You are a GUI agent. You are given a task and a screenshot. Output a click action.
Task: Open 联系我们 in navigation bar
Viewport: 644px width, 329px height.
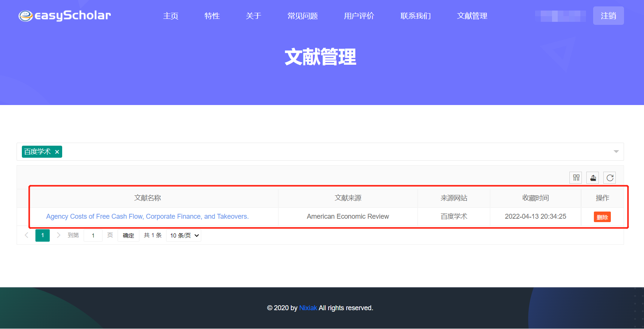click(x=416, y=16)
